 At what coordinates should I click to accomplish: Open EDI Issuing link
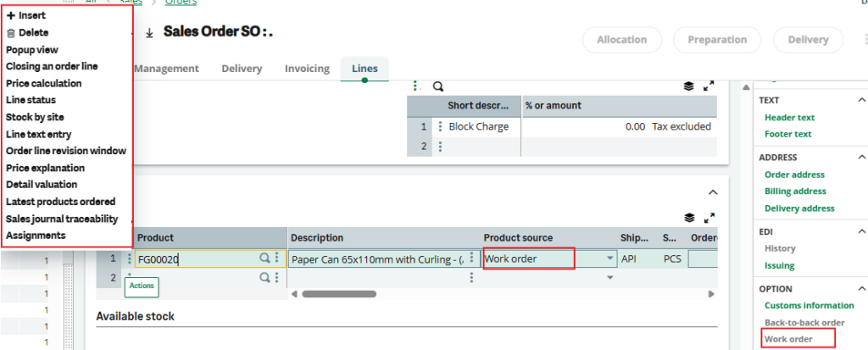pos(780,265)
